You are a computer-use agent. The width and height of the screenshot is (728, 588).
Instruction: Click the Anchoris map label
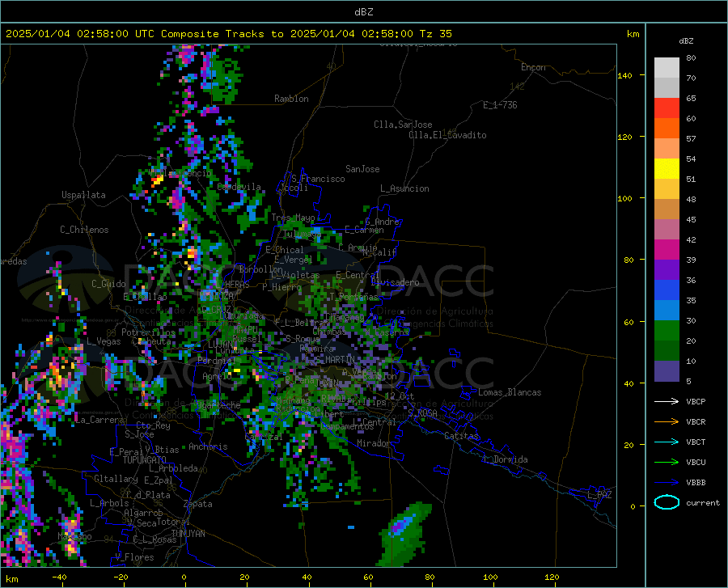coord(208,446)
